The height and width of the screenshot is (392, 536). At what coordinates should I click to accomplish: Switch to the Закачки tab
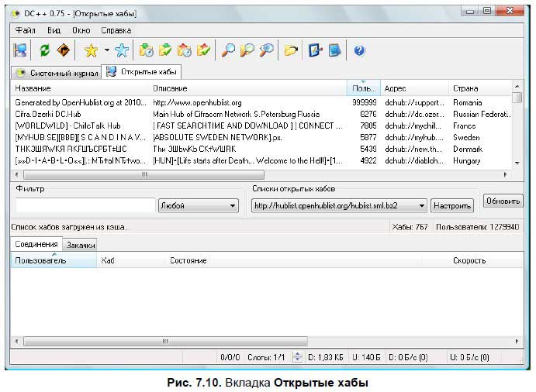[81, 245]
